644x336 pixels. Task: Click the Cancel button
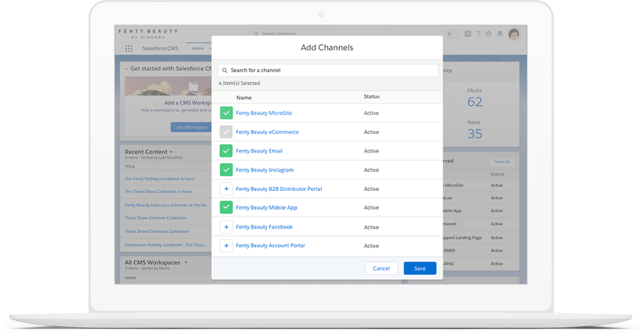tap(381, 268)
